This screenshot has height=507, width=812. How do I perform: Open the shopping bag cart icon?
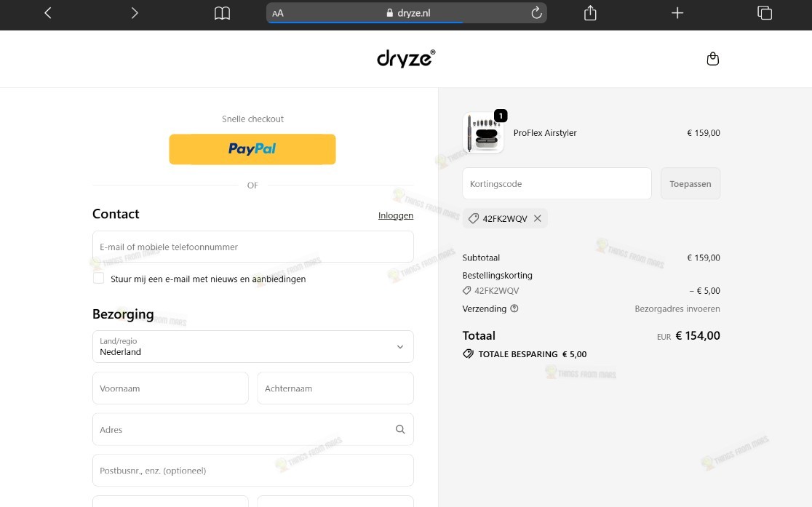712,58
